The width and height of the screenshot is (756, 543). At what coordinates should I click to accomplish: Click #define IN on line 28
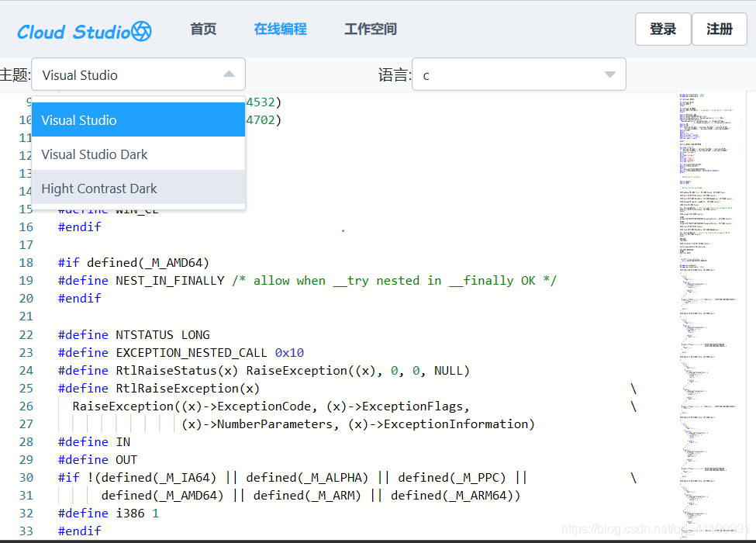pyautogui.click(x=94, y=441)
